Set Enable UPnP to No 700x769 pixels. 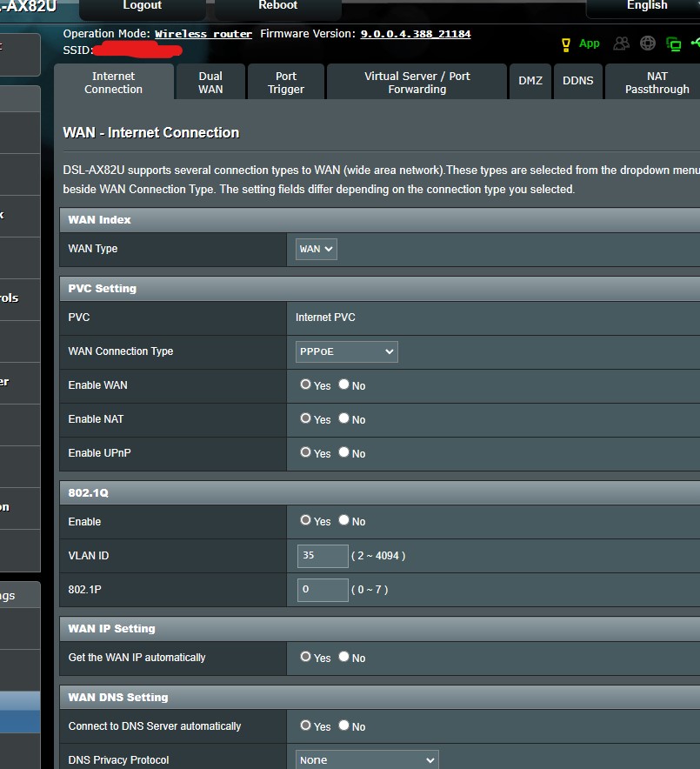(x=344, y=452)
